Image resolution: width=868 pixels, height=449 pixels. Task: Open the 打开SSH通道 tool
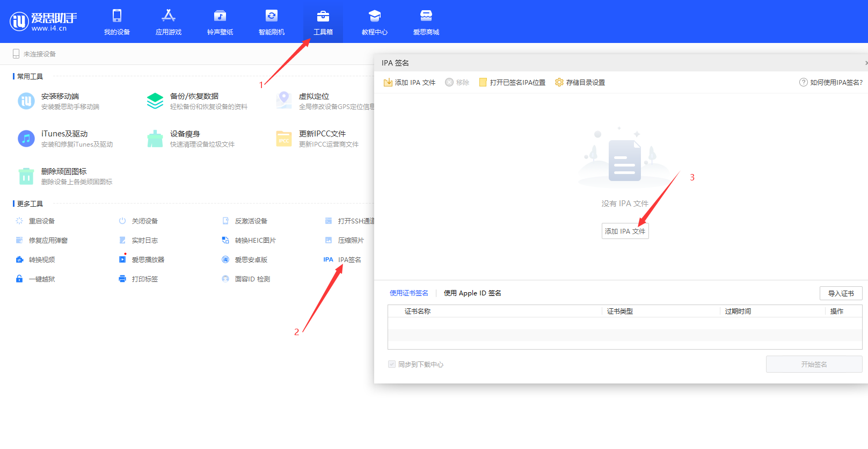click(x=349, y=221)
